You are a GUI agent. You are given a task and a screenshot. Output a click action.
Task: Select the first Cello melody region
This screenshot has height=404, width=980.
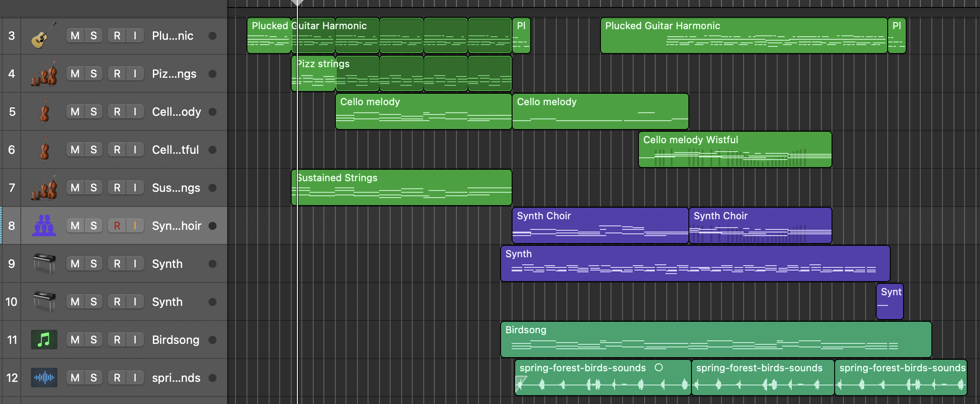[x=424, y=111]
